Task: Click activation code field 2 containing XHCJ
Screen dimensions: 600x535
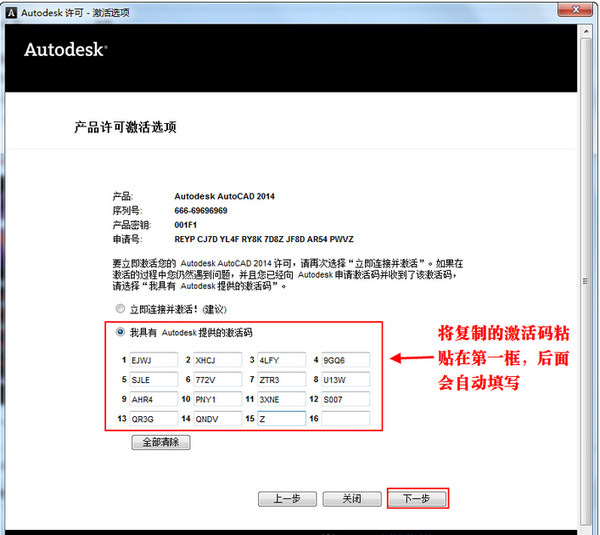Action: click(x=217, y=360)
